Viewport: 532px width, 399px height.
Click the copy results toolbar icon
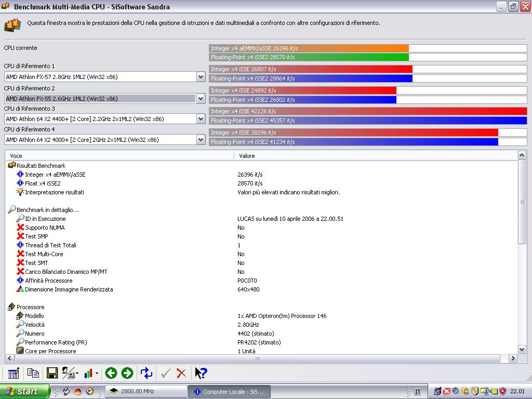pos(33,373)
